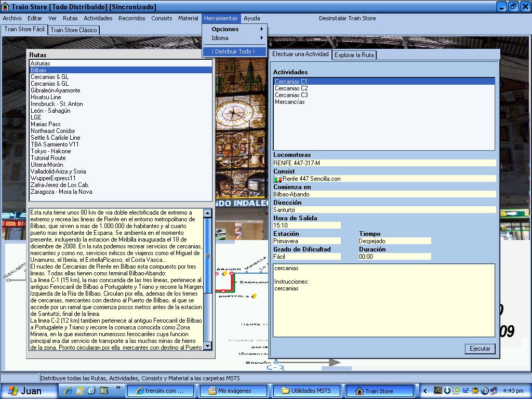Viewport: 532px width, 399px height.
Task: Expand the Idioma submenu
Action: [x=235, y=38]
